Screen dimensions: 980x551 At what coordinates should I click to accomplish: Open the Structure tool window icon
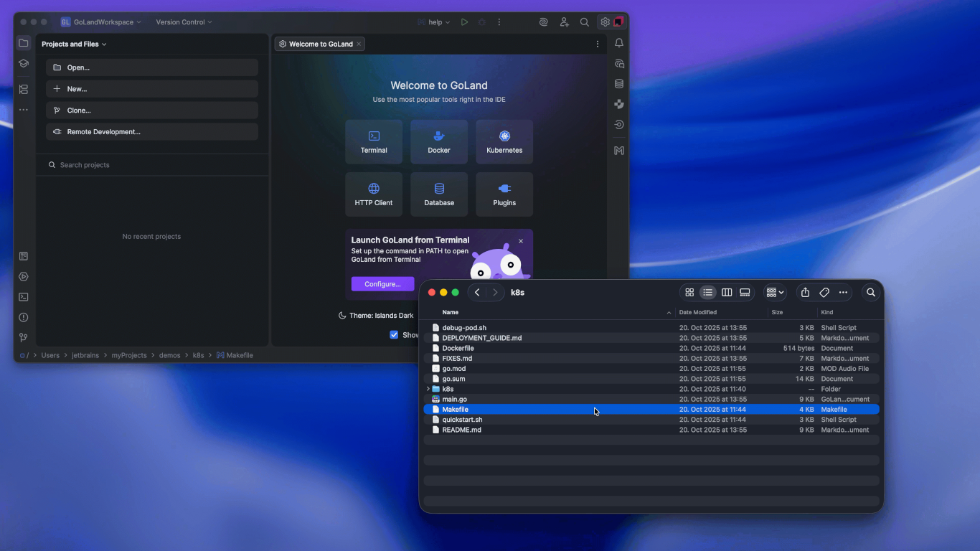tap(24, 90)
